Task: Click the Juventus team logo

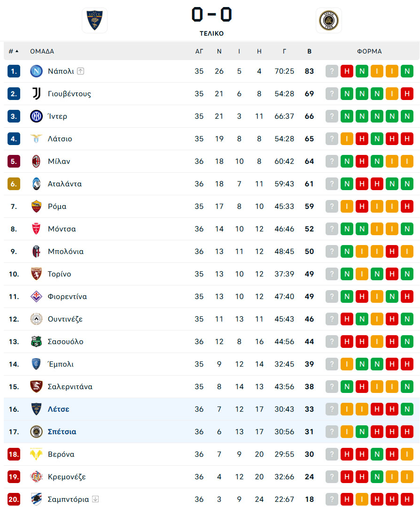Action: (x=36, y=94)
